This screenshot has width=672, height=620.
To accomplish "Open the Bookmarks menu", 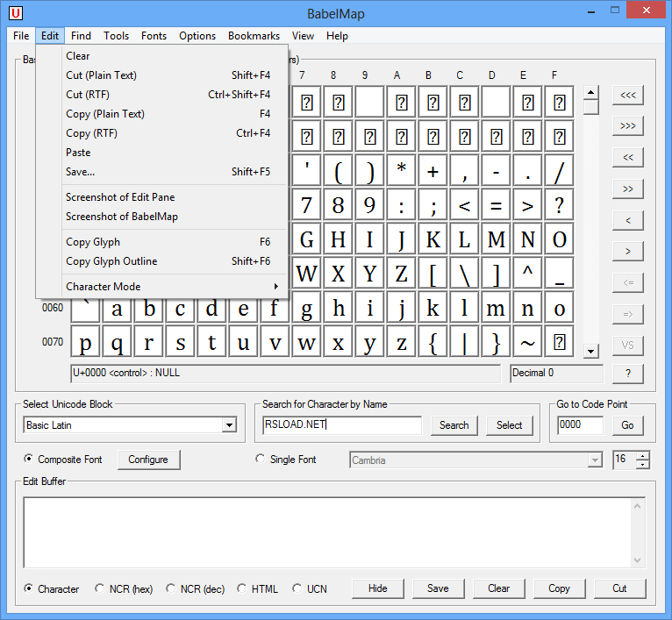I will pyautogui.click(x=254, y=36).
